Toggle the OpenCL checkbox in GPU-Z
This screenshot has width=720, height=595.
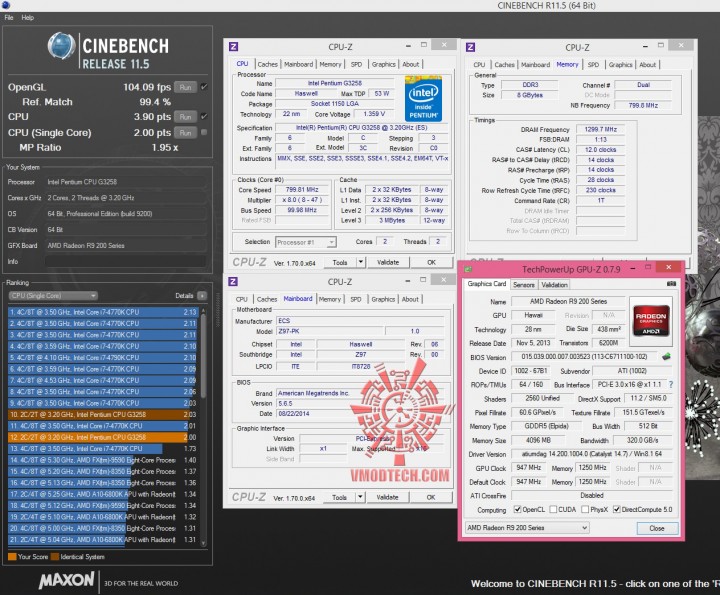point(518,509)
